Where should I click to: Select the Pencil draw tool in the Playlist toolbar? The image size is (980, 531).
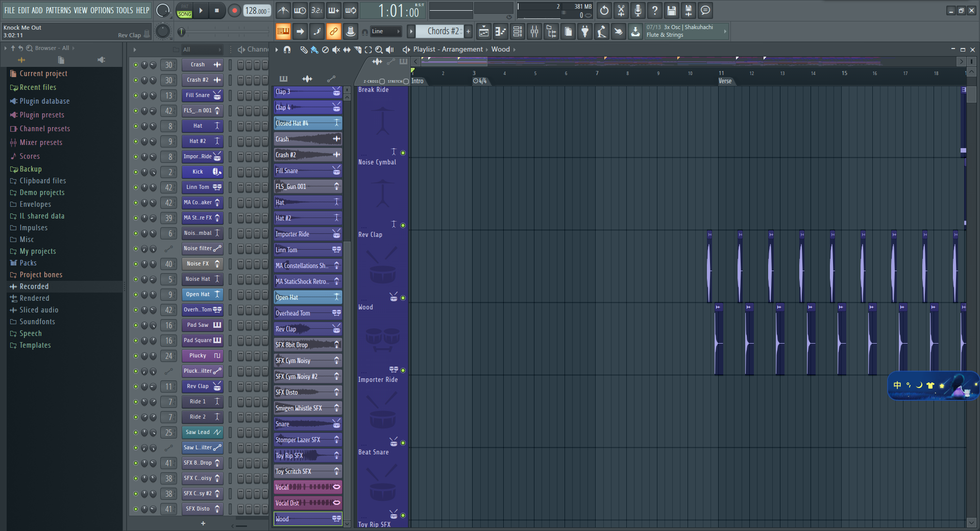pyautogui.click(x=304, y=50)
